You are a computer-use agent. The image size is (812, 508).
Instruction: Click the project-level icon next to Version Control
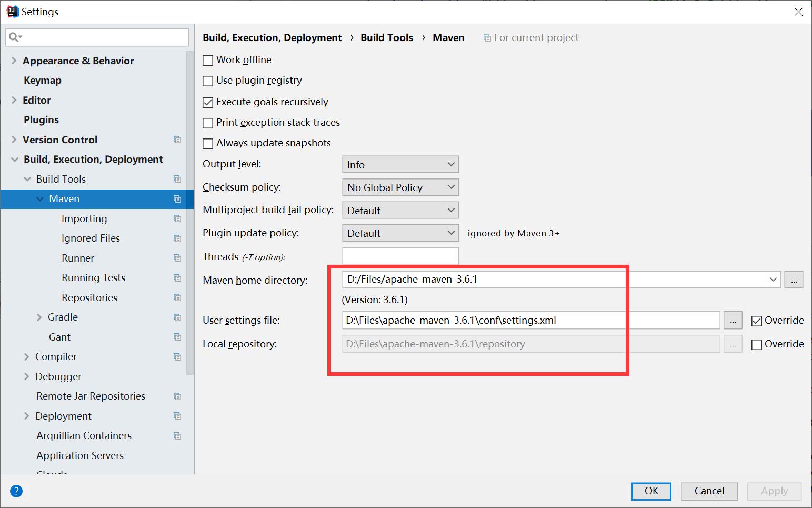pyautogui.click(x=177, y=140)
